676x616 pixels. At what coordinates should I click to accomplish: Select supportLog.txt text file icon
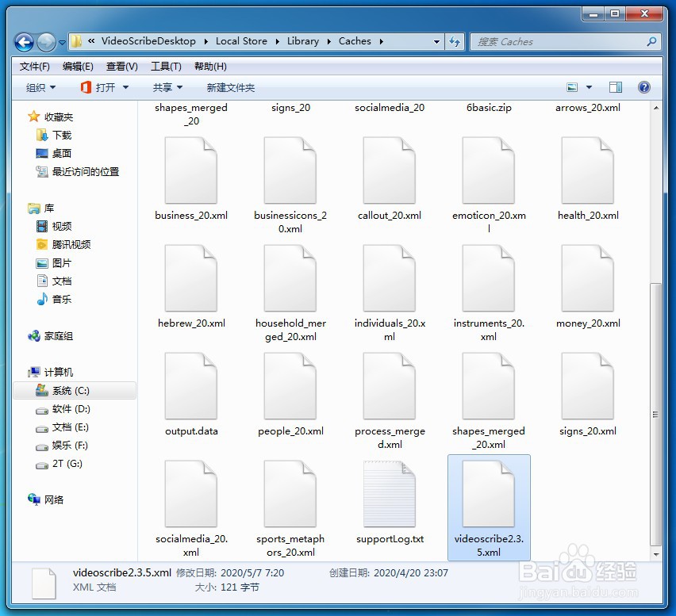point(390,494)
